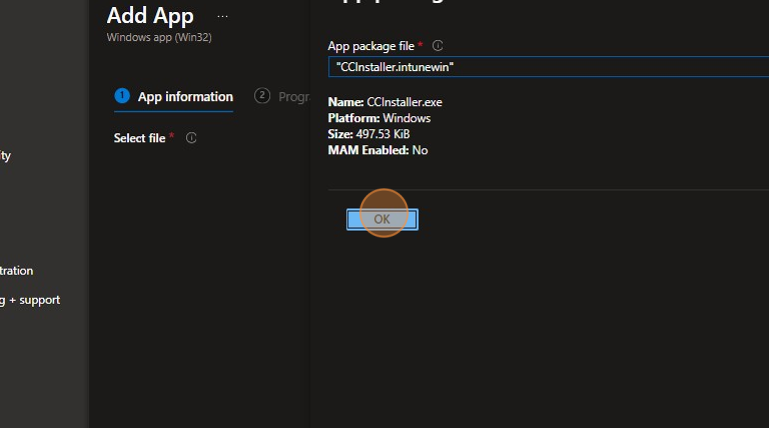
Task: Click the OK button
Action: (382, 219)
